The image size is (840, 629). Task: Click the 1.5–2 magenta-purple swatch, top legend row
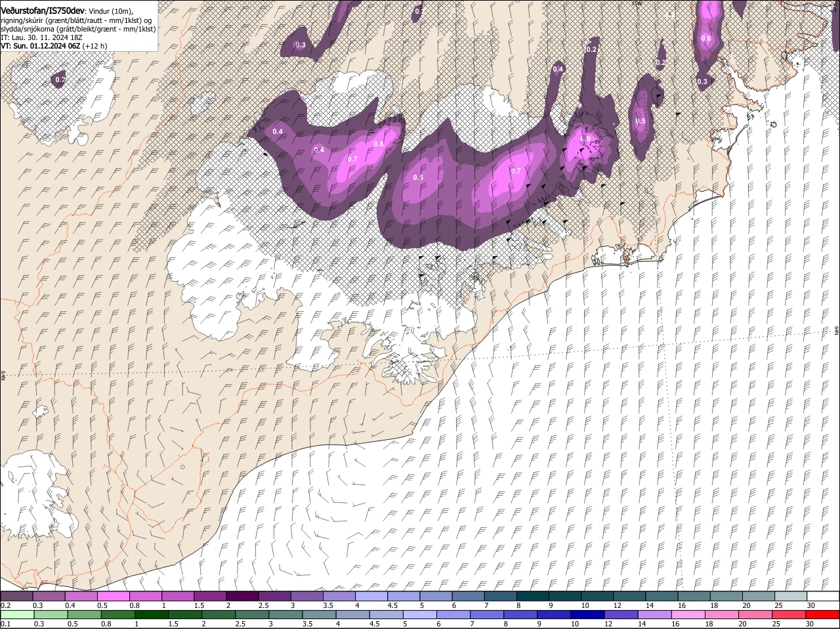click(x=211, y=596)
